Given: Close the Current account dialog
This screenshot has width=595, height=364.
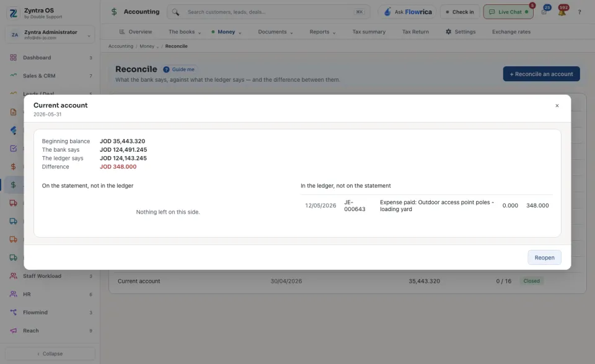Looking at the screenshot, I should pyautogui.click(x=557, y=106).
